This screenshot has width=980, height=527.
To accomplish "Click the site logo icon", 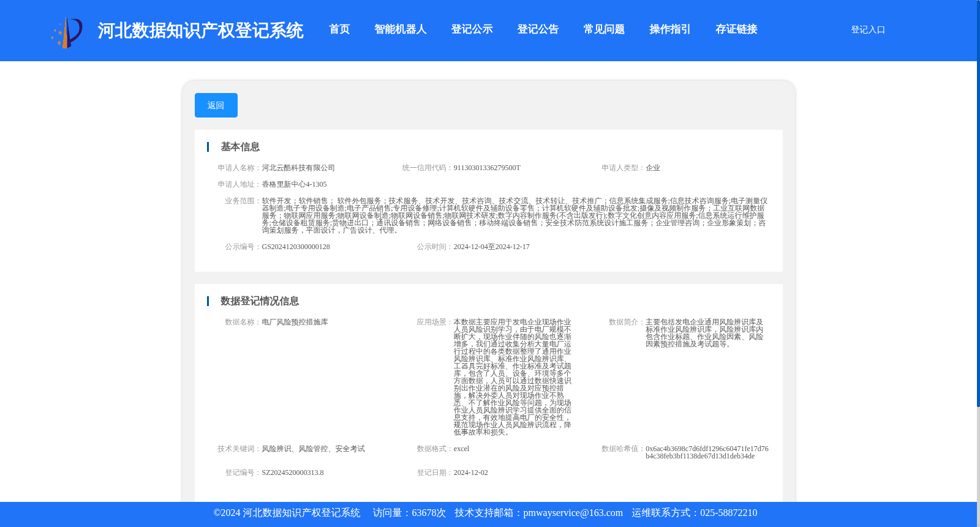I will click(x=67, y=32).
